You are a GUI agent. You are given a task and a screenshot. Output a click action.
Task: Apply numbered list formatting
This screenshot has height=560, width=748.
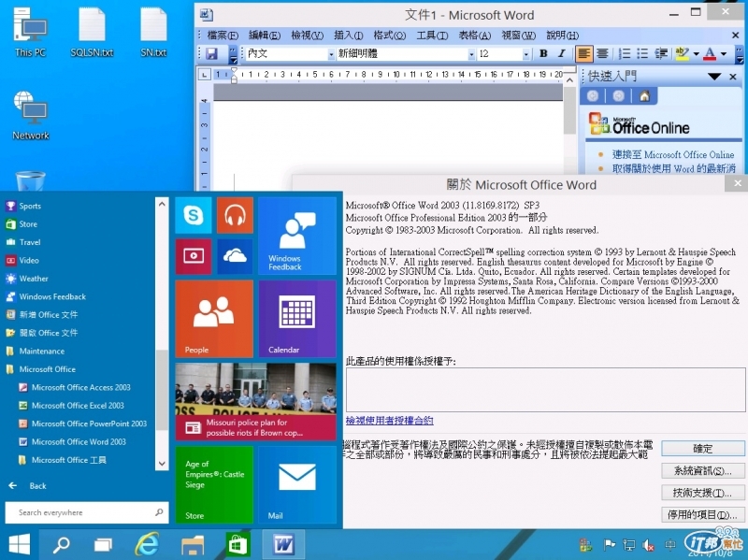(x=624, y=53)
